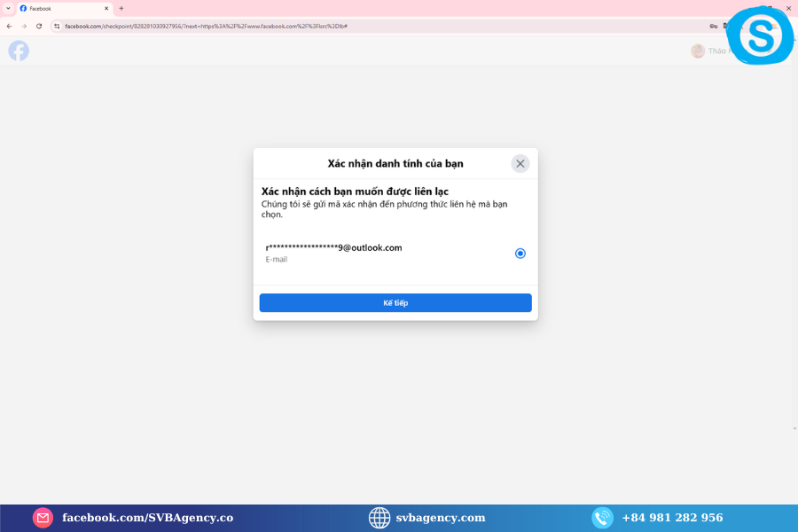Open a new browser tab
The height and width of the screenshot is (532, 798).
coord(121,8)
